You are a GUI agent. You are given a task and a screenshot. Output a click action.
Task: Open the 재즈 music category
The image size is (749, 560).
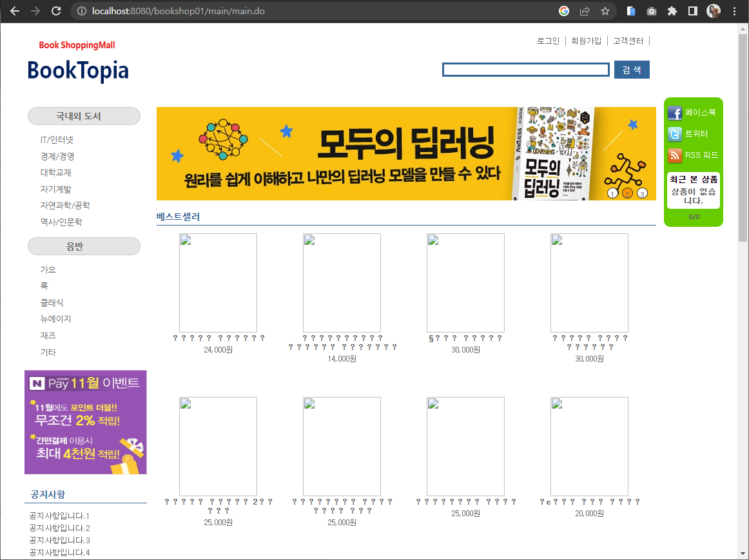(x=48, y=336)
